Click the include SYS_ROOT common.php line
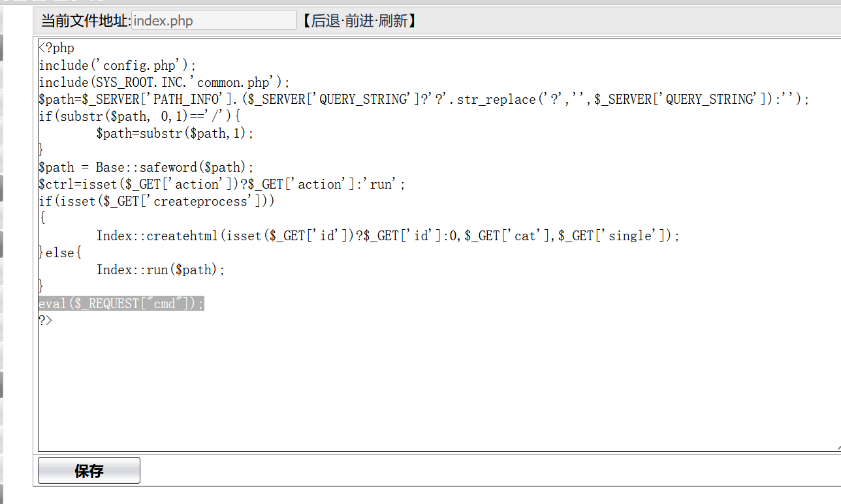The height and width of the screenshot is (504, 841). 164,82
